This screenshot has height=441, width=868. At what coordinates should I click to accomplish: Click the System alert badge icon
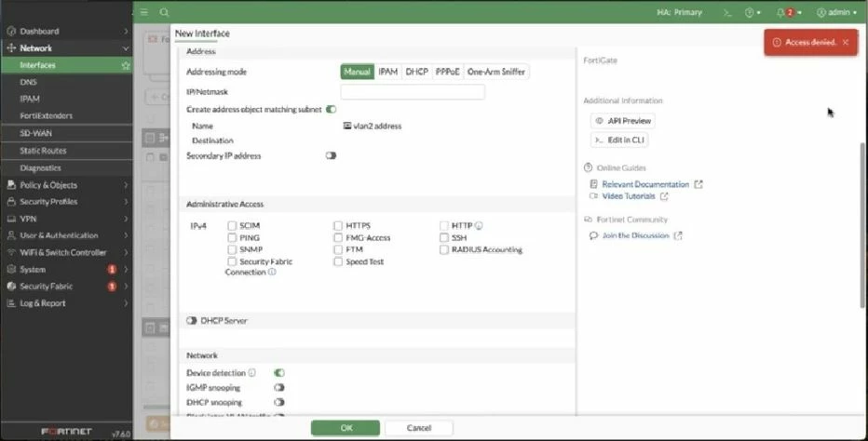(x=112, y=270)
